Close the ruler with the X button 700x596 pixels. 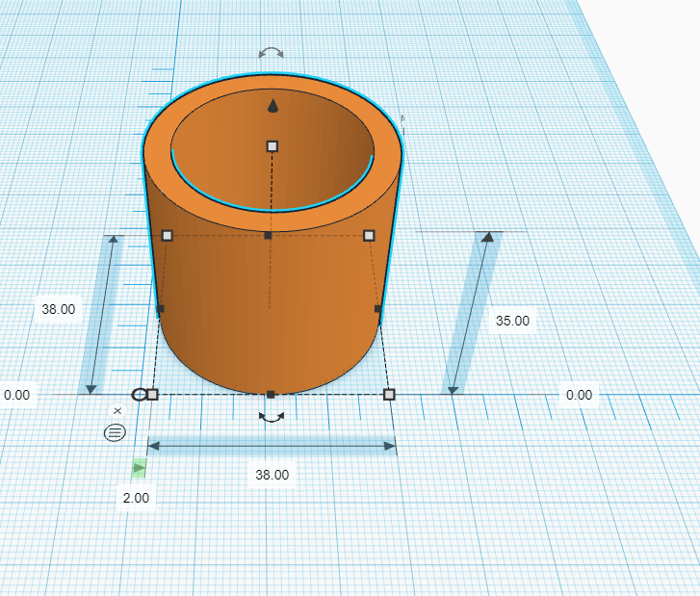tap(117, 410)
